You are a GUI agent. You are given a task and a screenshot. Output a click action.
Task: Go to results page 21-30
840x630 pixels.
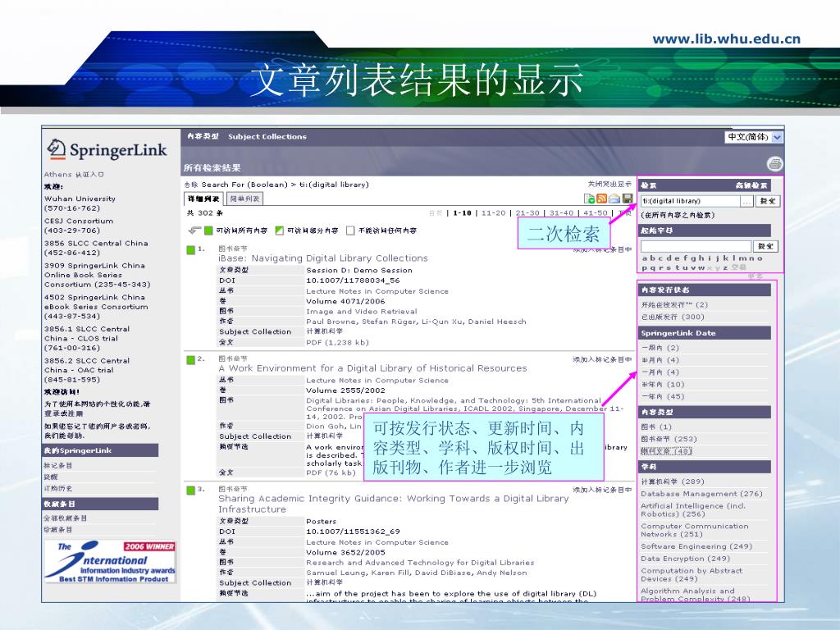click(x=527, y=212)
